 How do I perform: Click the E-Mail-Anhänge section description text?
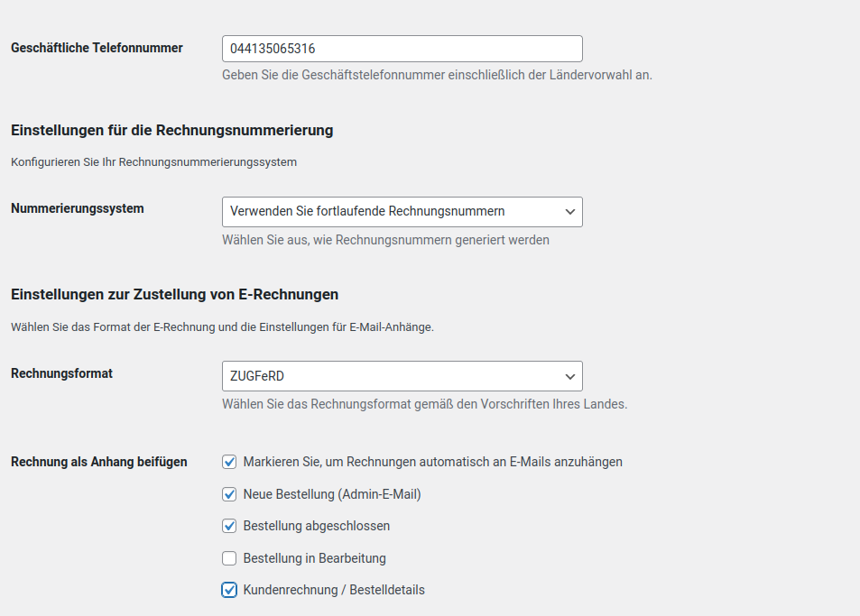pos(222,326)
